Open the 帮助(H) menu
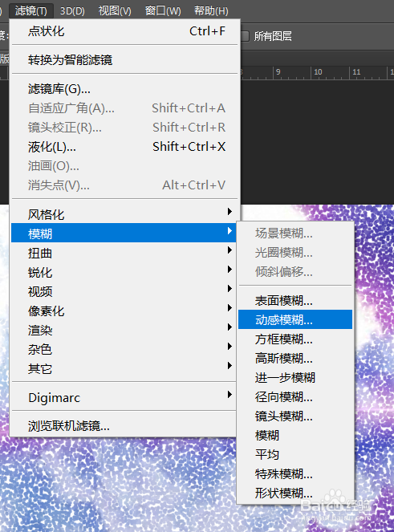394x532 pixels. click(211, 11)
